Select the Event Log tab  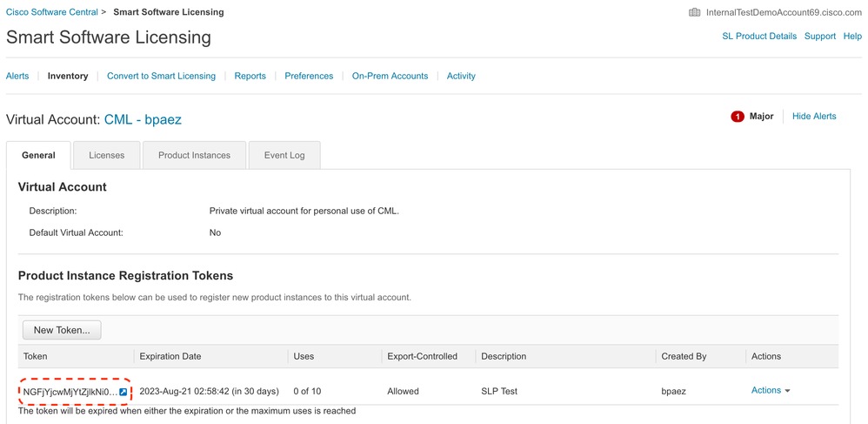(284, 155)
